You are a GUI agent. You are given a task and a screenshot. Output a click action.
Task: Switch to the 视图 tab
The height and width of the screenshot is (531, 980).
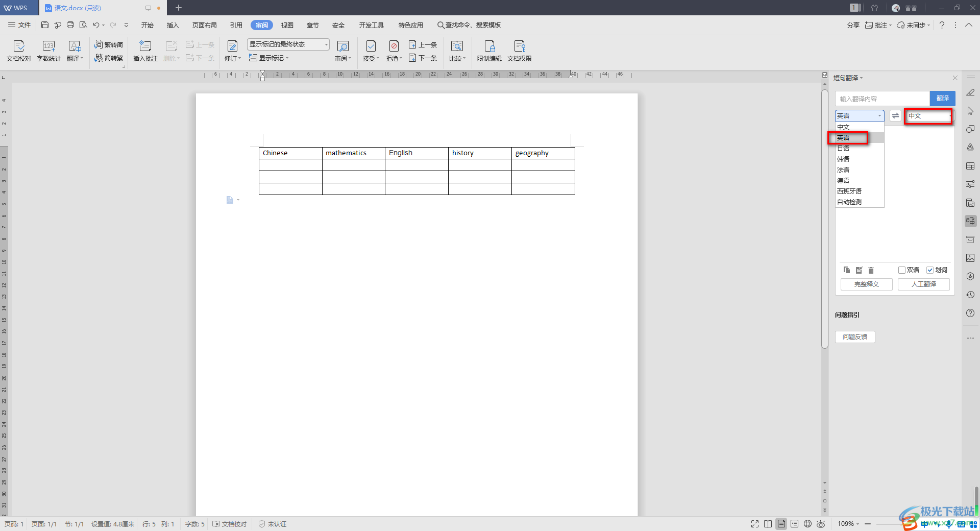coord(287,25)
